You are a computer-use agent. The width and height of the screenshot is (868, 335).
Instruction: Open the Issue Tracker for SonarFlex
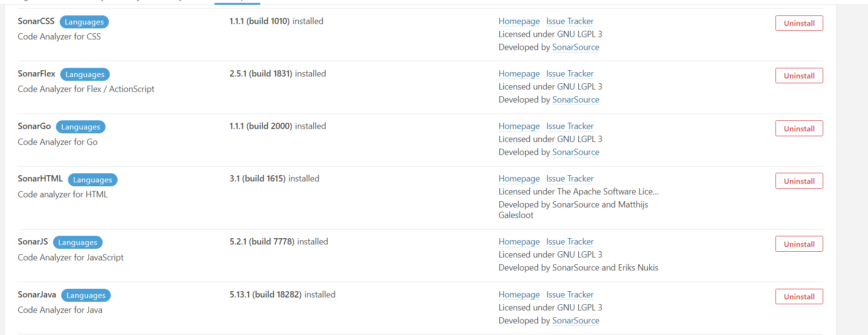point(570,74)
